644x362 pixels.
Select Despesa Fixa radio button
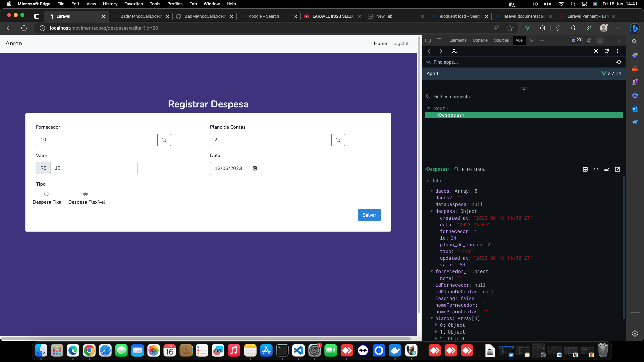[x=46, y=194]
